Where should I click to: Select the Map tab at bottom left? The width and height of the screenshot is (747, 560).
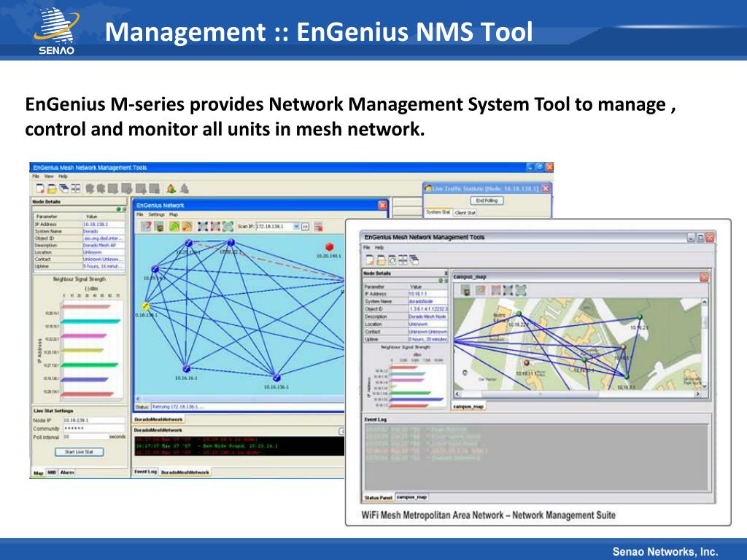38,472
